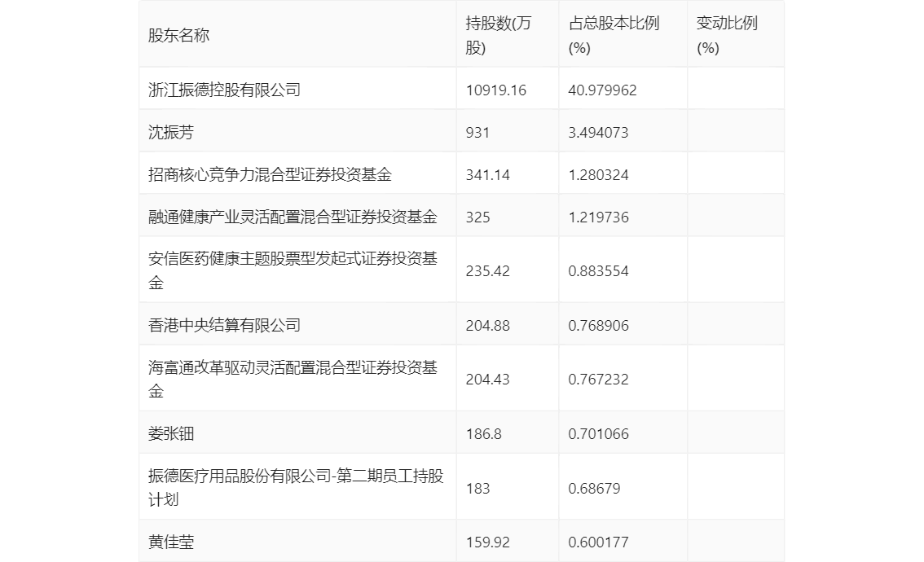Select 融通健康产业灵活配置混合型证券投资基金 name
The height and width of the screenshot is (562, 924).
[293, 217]
